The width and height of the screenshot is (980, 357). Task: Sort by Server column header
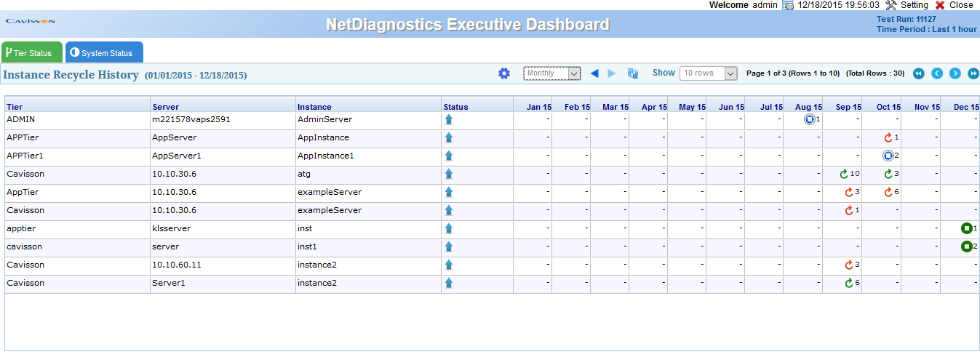point(165,107)
